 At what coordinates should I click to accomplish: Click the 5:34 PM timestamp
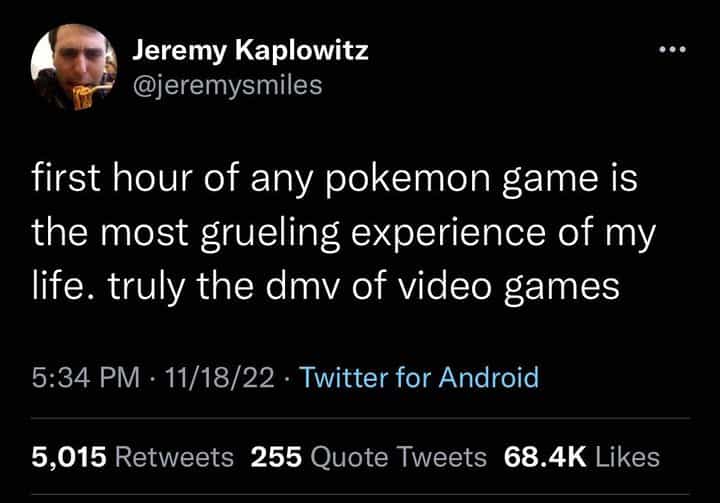(x=84, y=377)
